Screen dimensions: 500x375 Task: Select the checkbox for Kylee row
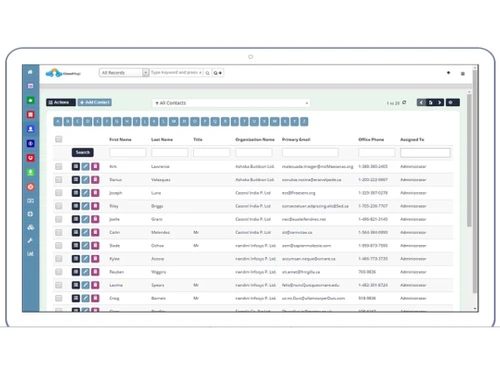pos(59,259)
